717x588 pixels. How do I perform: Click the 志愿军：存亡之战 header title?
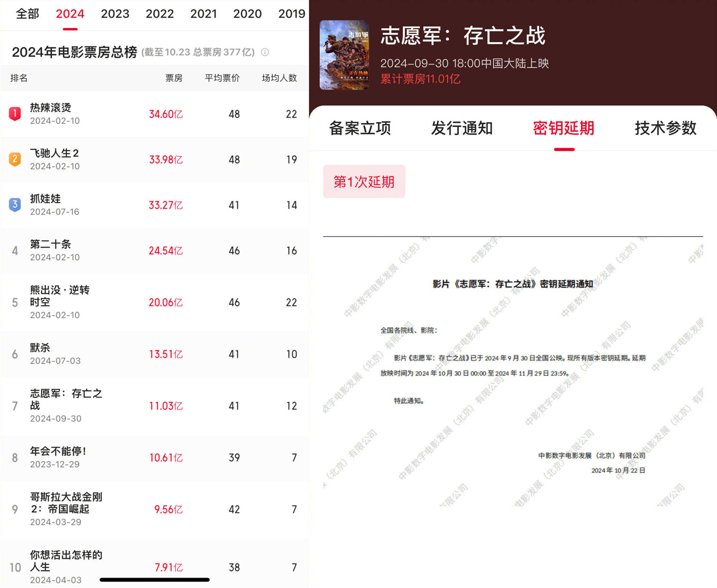click(463, 35)
